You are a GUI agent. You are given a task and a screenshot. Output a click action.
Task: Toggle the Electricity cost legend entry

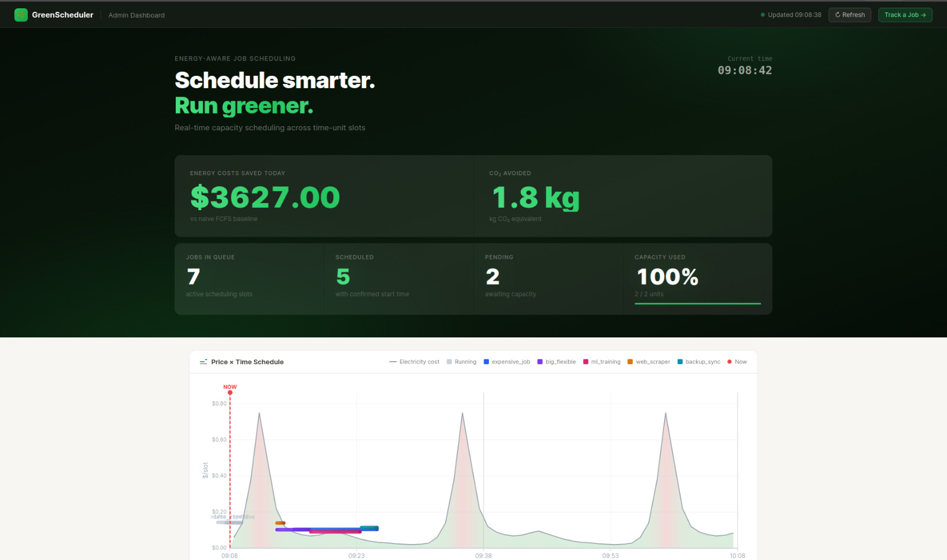click(x=414, y=362)
